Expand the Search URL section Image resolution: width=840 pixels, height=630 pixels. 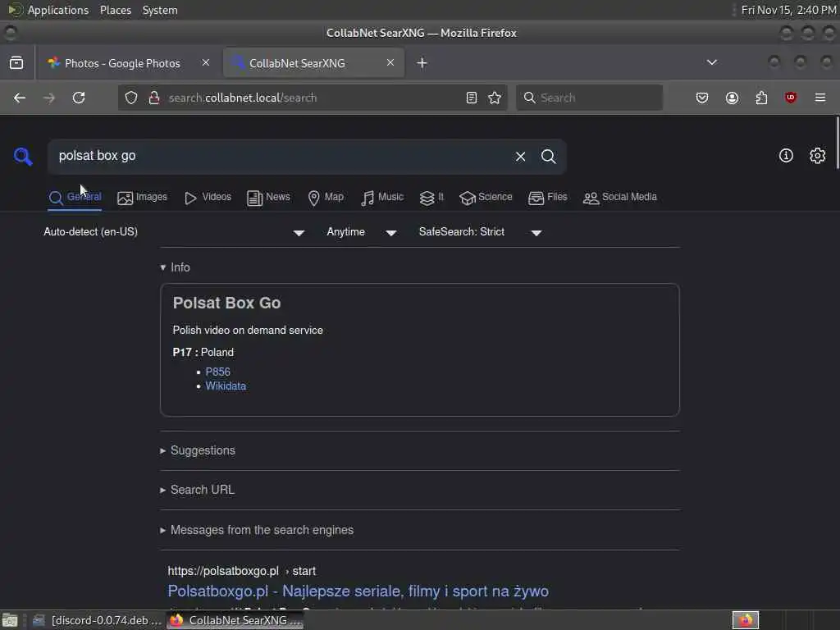tap(197, 490)
